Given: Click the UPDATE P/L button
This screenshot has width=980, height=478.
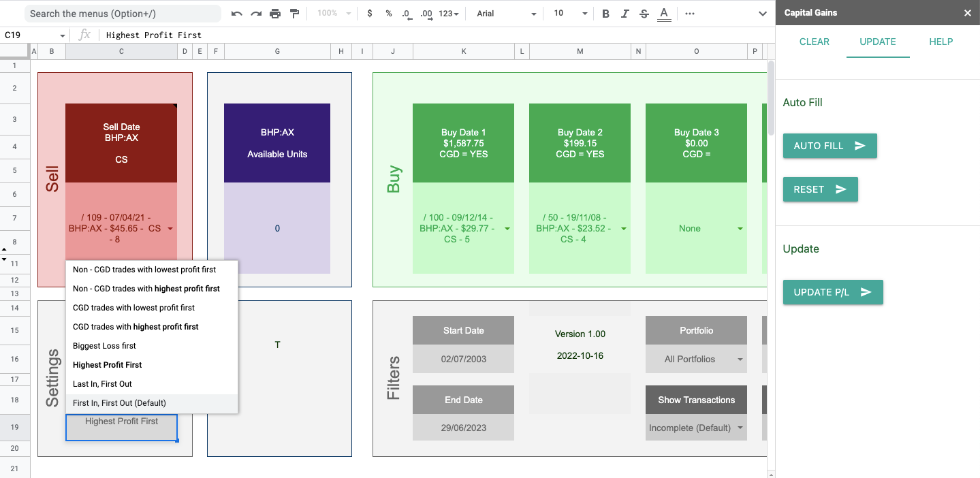Looking at the screenshot, I should tap(832, 292).
